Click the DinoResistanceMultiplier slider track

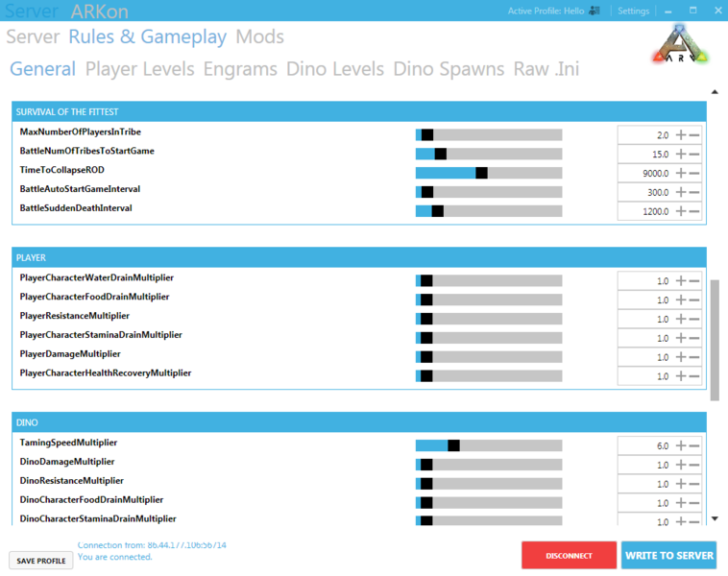coord(489,484)
